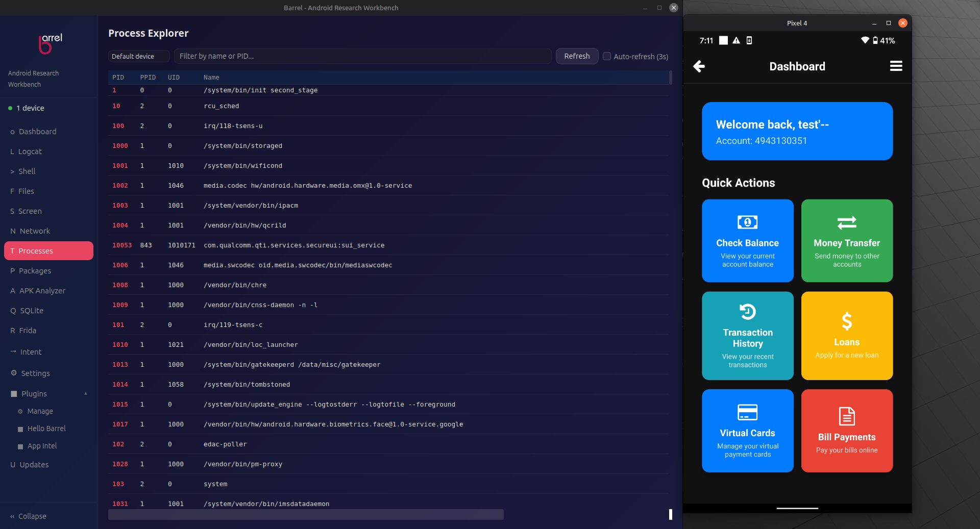Tap the Check Balance money icon
The height and width of the screenshot is (529, 980).
click(x=748, y=222)
